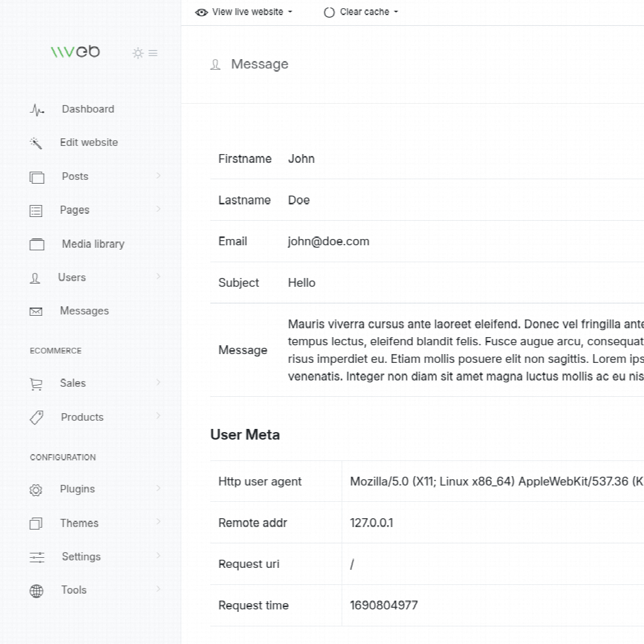The width and height of the screenshot is (644, 644).
Task: Expand the Posts submenu chevron
Action: [158, 175]
